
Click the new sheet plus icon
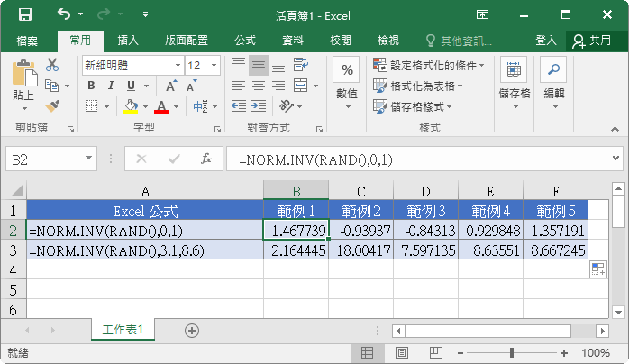click(x=192, y=331)
